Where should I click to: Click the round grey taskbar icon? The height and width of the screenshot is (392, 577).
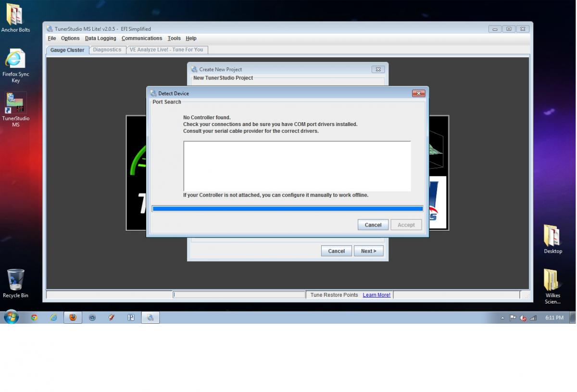click(92, 317)
